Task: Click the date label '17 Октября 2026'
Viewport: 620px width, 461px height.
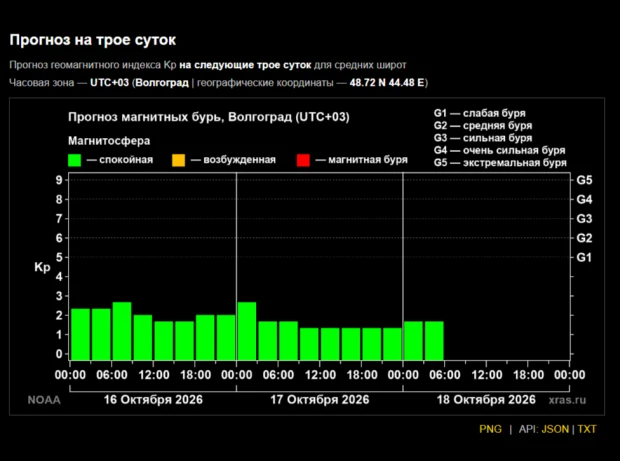Action: pos(319,400)
